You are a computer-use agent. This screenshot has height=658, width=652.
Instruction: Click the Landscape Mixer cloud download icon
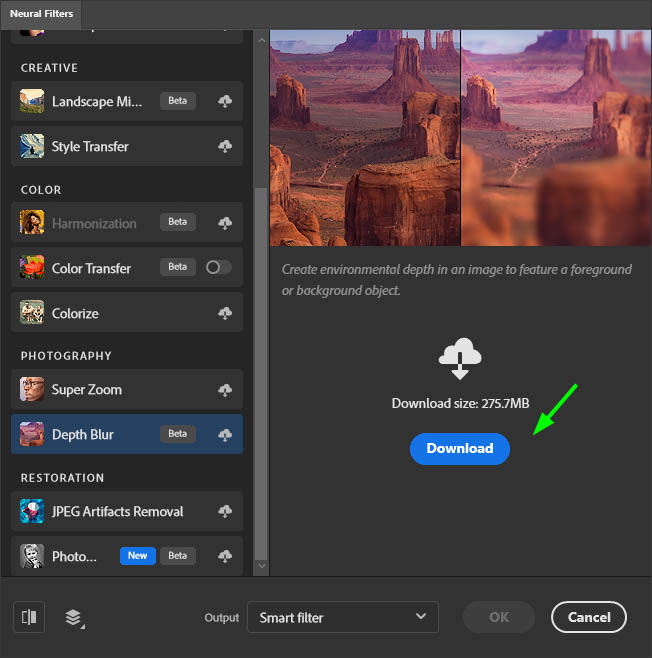[x=225, y=101]
